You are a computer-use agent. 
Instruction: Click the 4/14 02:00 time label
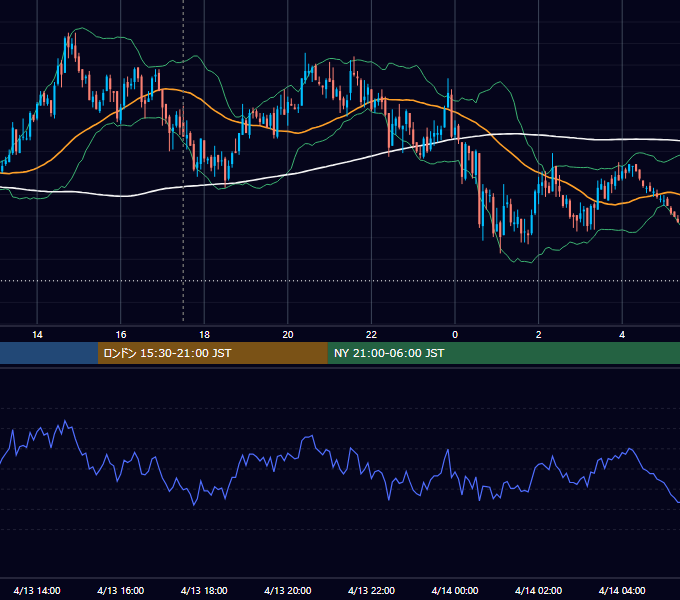[x=538, y=590]
